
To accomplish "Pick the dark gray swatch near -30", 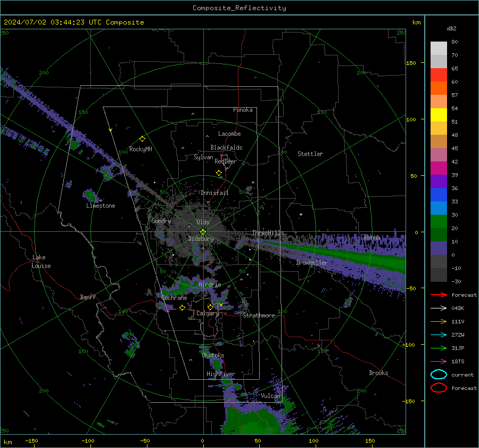I will pos(439,275).
